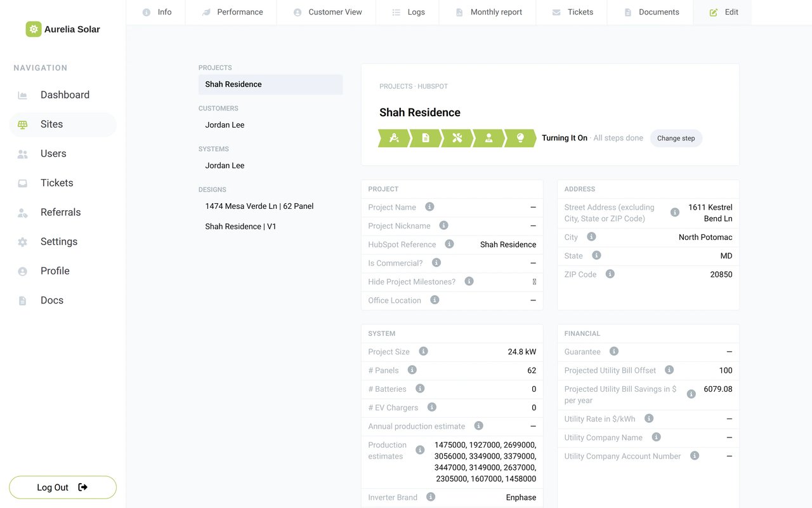Select the drafting-compass design milestone step
The height and width of the screenshot is (508, 812).
(394, 138)
